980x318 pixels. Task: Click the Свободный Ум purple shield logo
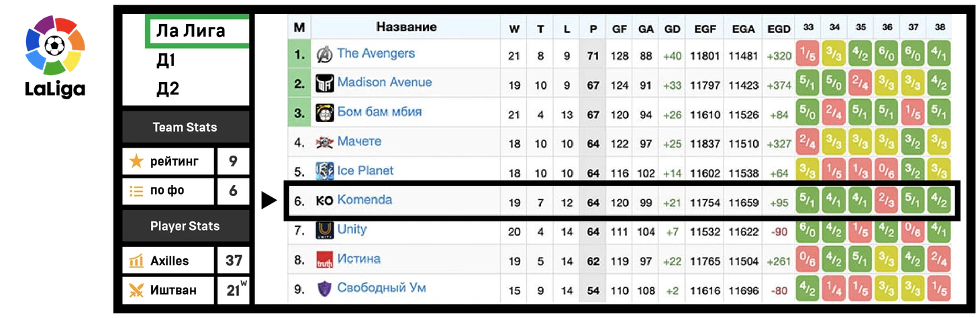(x=324, y=289)
